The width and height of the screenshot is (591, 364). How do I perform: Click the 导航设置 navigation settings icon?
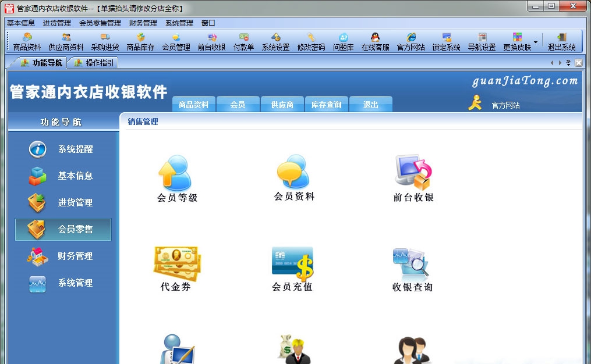coord(482,41)
